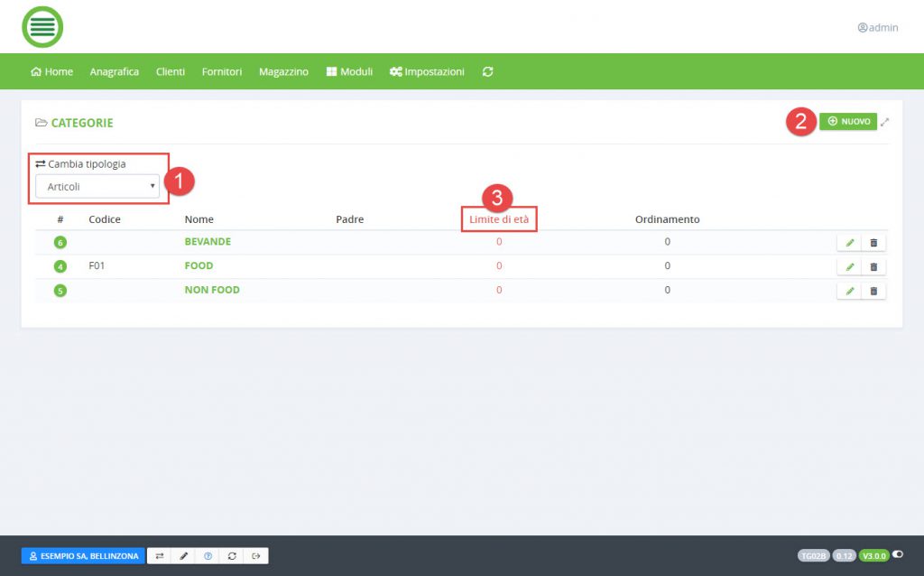Open the Magazzino menu item
Screen dimensions: 924x576
283,72
